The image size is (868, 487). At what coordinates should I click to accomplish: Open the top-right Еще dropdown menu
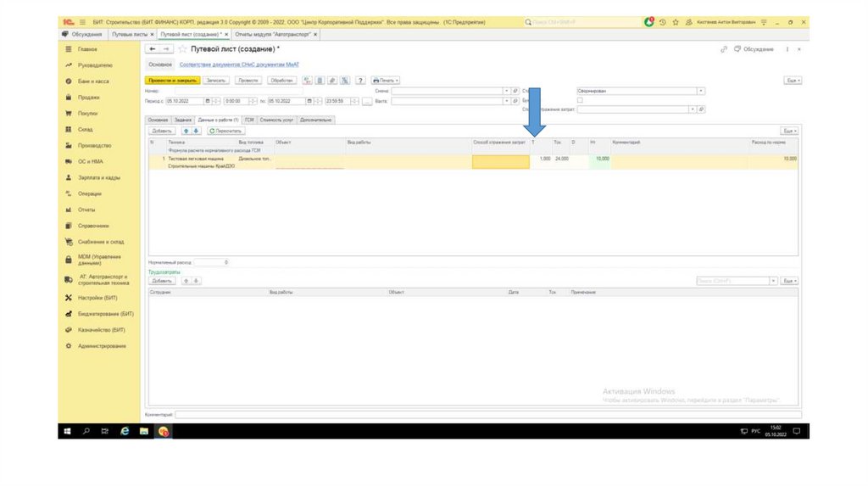pos(793,80)
